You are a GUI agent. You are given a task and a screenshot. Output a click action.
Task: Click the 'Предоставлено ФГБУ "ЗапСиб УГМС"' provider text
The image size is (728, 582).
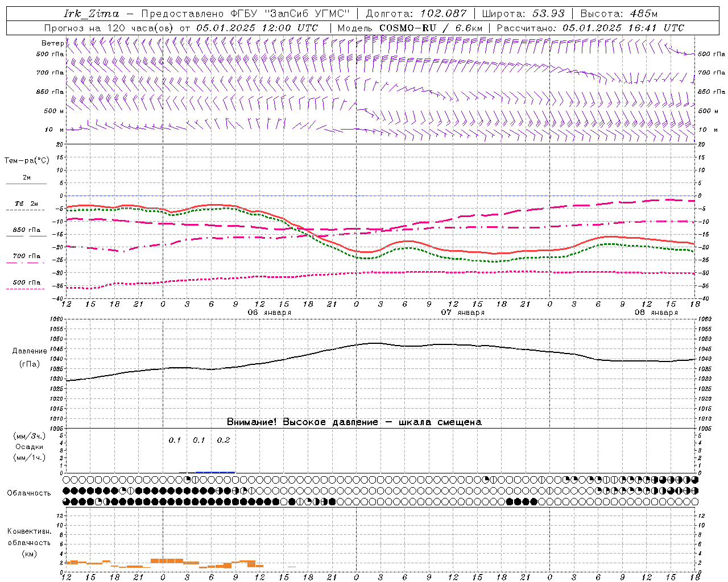click(x=245, y=14)
